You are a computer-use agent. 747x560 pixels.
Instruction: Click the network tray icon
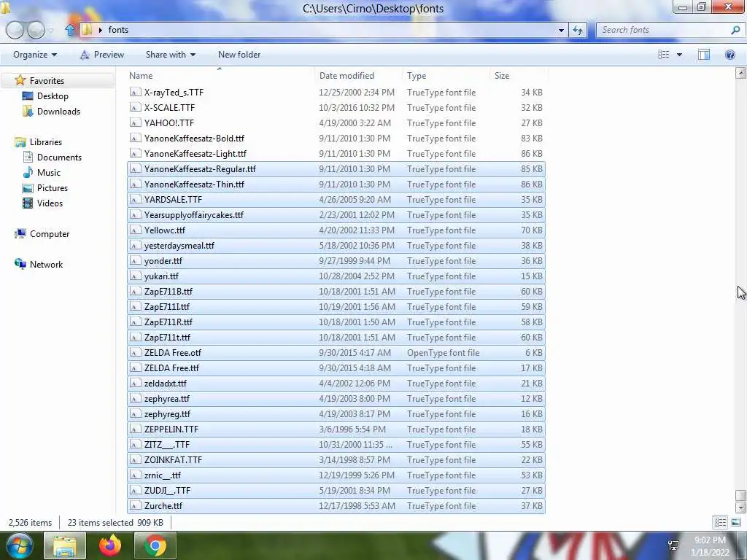[x=673, y=545]
